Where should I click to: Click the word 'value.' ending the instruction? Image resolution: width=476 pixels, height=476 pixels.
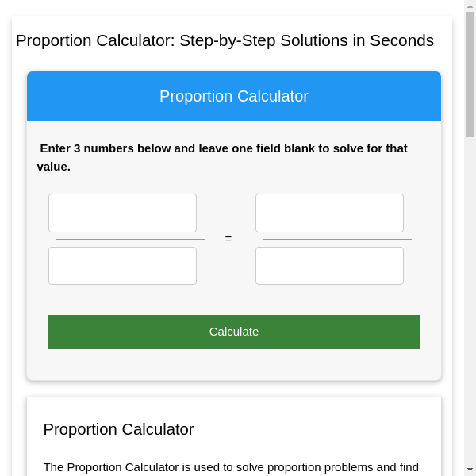coord(54,167)
